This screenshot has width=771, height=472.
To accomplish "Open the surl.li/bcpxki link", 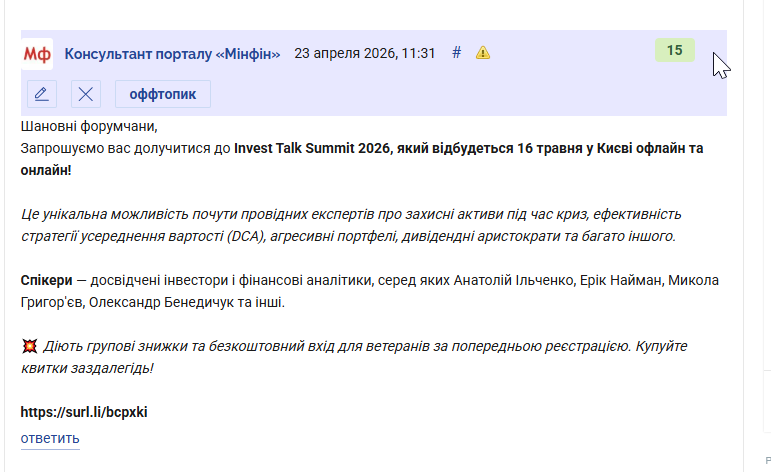I will coord(84,412).
